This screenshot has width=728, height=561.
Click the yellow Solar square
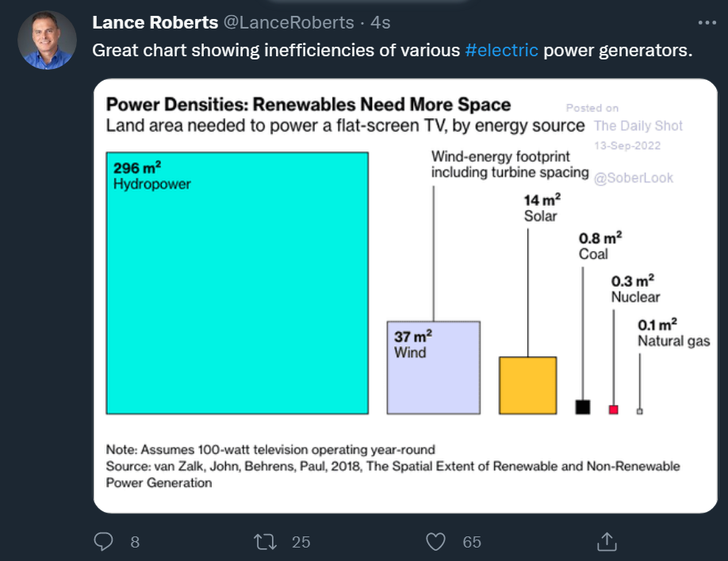[x=527, y=385]
